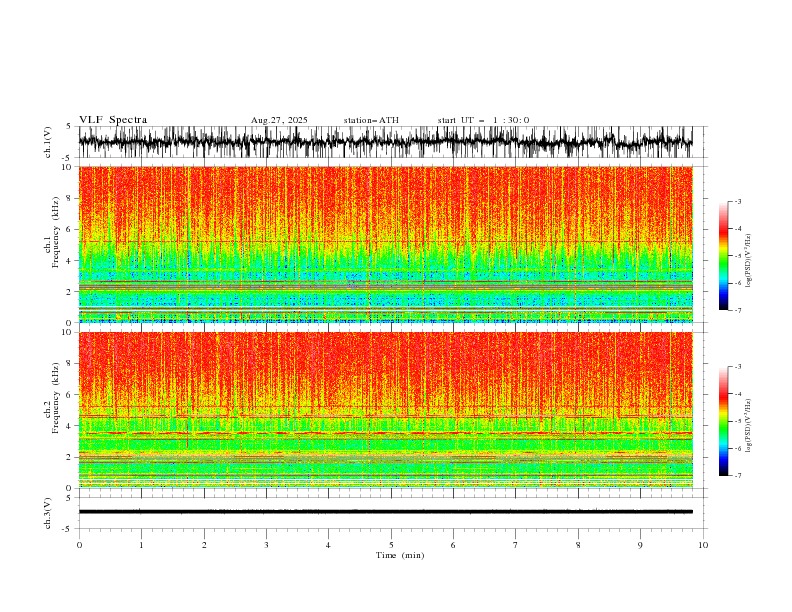Click the "10" kHz tick on ch.2 axis
The width and height of the screenshot is (792, 612).
coord(68,332)
